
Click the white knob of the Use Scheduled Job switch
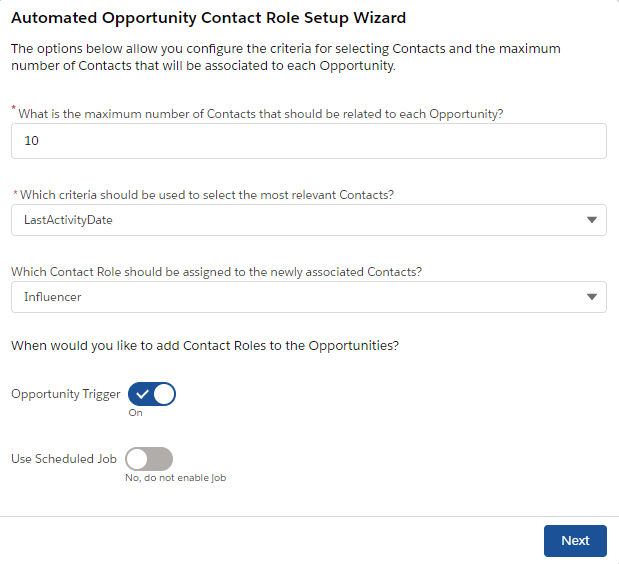pos(137,459)
